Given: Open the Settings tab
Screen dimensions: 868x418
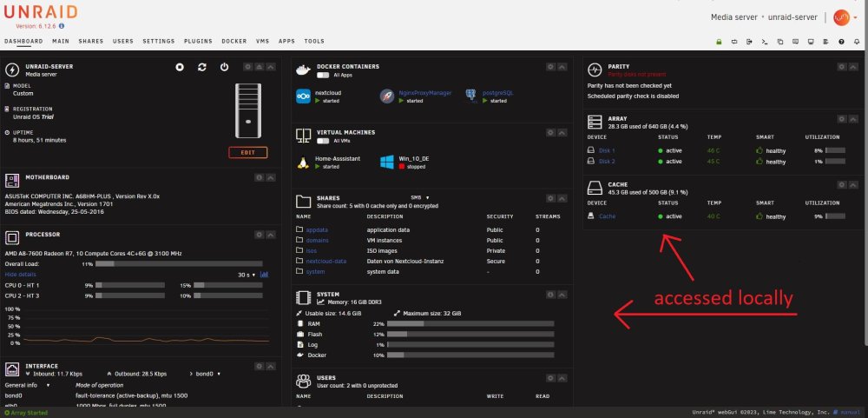Looking at the screenshot, I should [159, 42].
